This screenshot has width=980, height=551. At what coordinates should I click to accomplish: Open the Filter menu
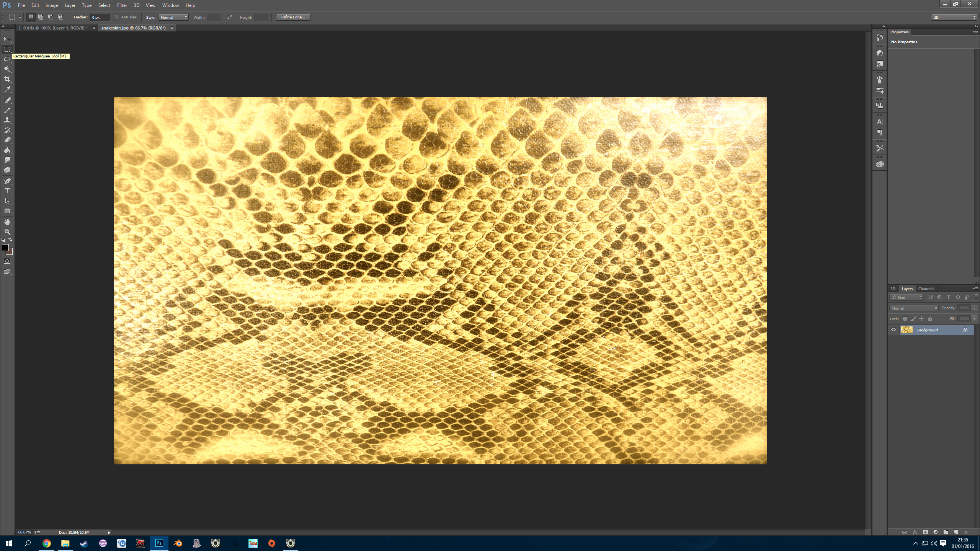pyautogui.click(x=122, y=5)
